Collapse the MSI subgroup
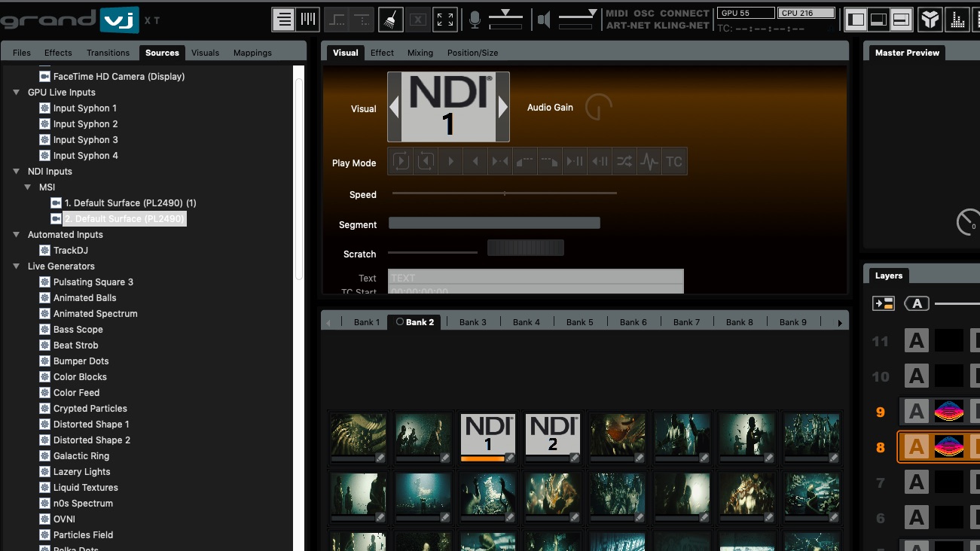The width and height of the screenshot is (980, 551). coord(28,187)
